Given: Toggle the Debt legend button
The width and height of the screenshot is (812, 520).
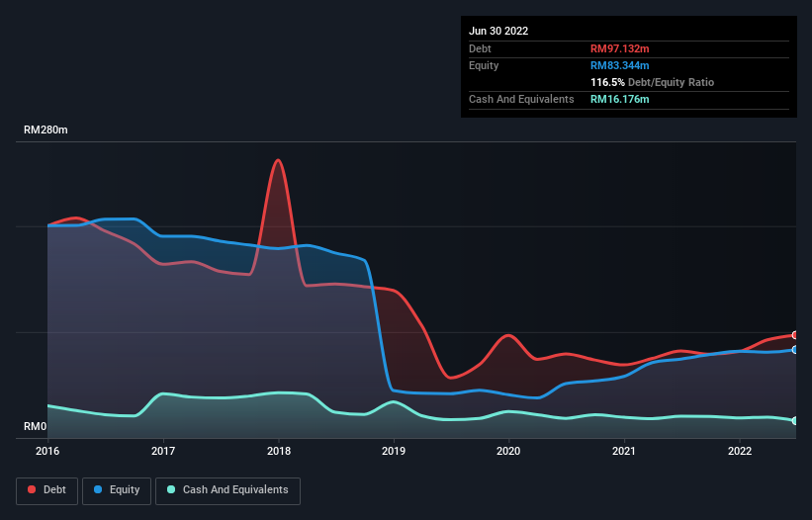Looking at the screenshot, I should [46, 490].
